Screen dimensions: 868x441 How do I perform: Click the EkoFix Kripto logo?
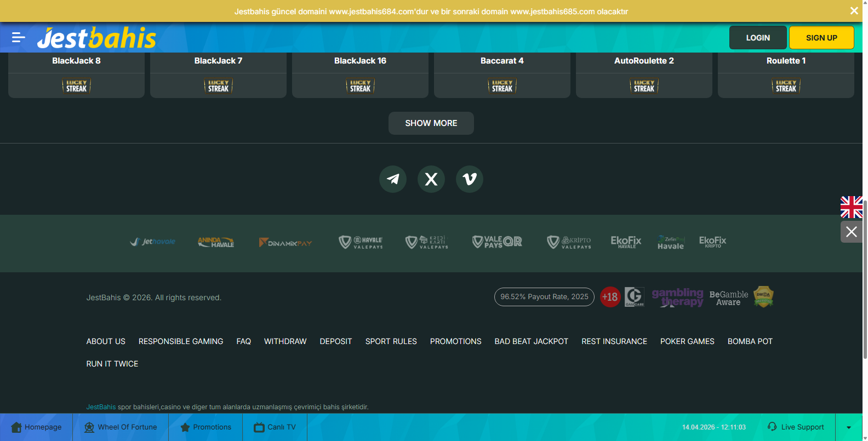[713, 242]
